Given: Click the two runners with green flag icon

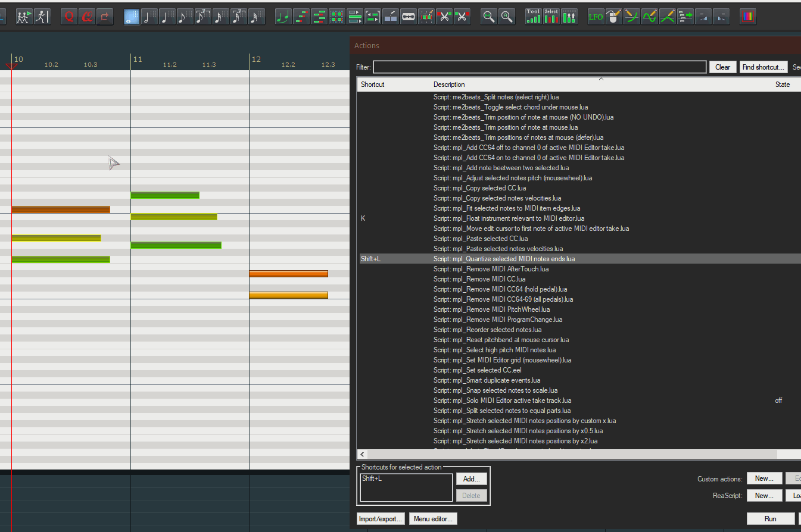Looking at the screenshot, I should click(x=24, y=17).
